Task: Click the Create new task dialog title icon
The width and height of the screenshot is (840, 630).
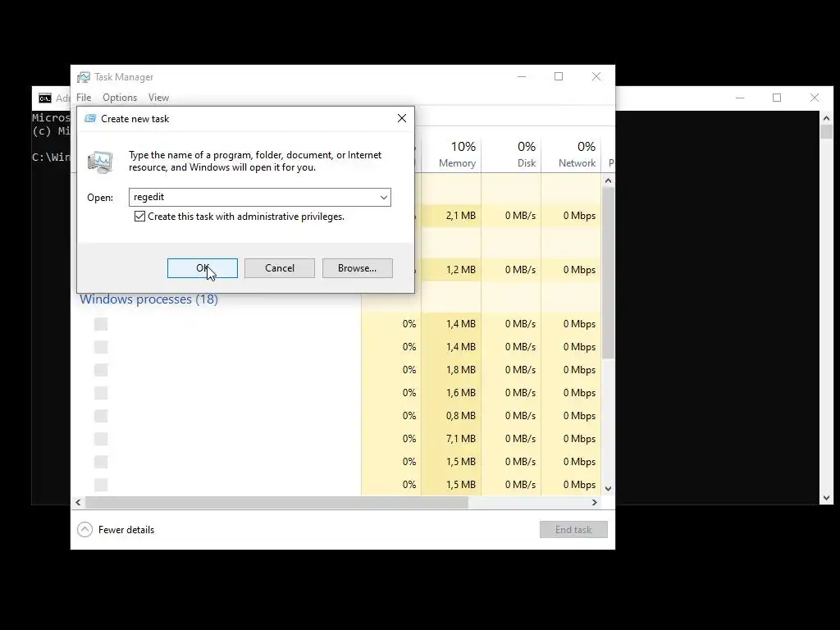Action: [90, 118]
